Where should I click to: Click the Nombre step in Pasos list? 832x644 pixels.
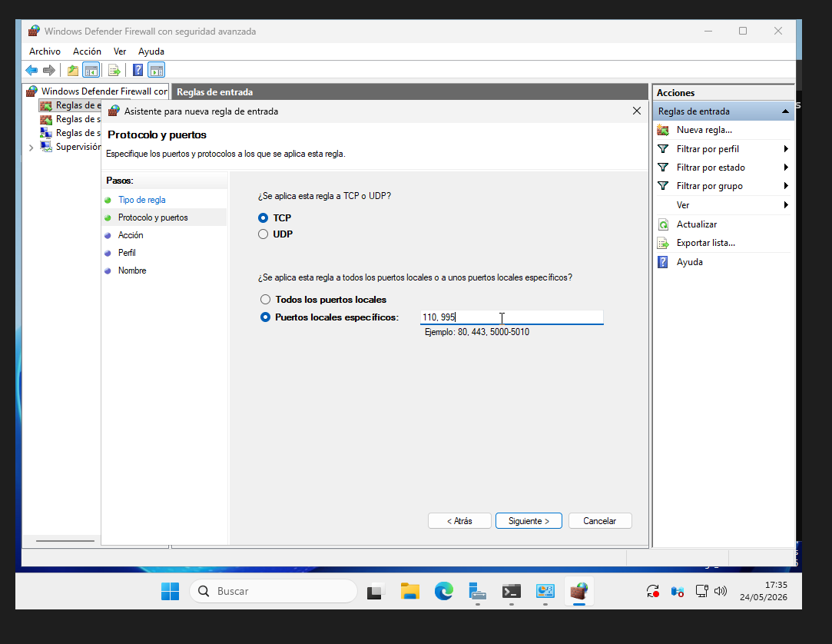point(132,271)
